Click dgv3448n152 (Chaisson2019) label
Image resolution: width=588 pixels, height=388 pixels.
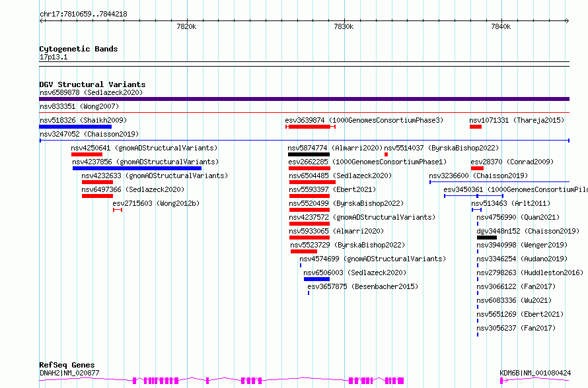coord(528,231)
